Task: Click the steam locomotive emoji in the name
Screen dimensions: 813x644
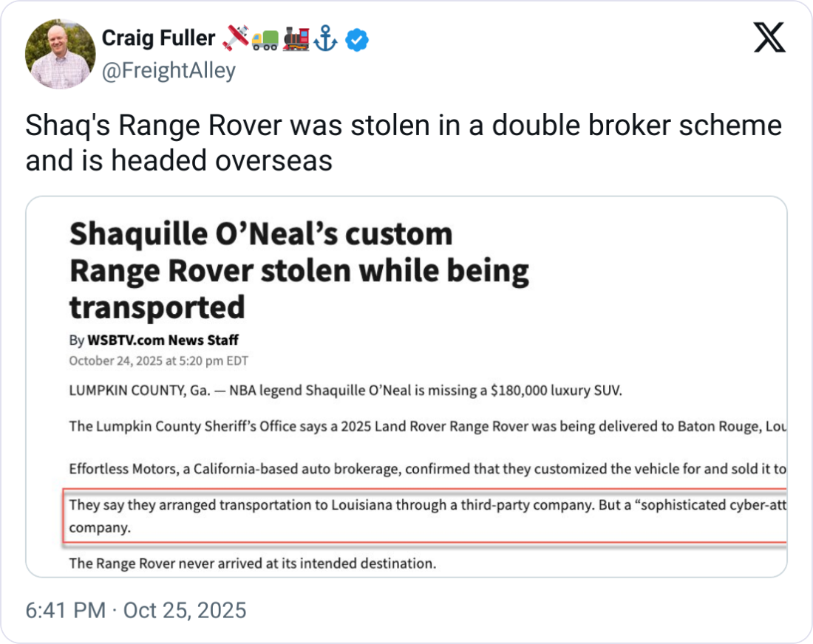Action: pyautogui.click(x=296, y=40)
